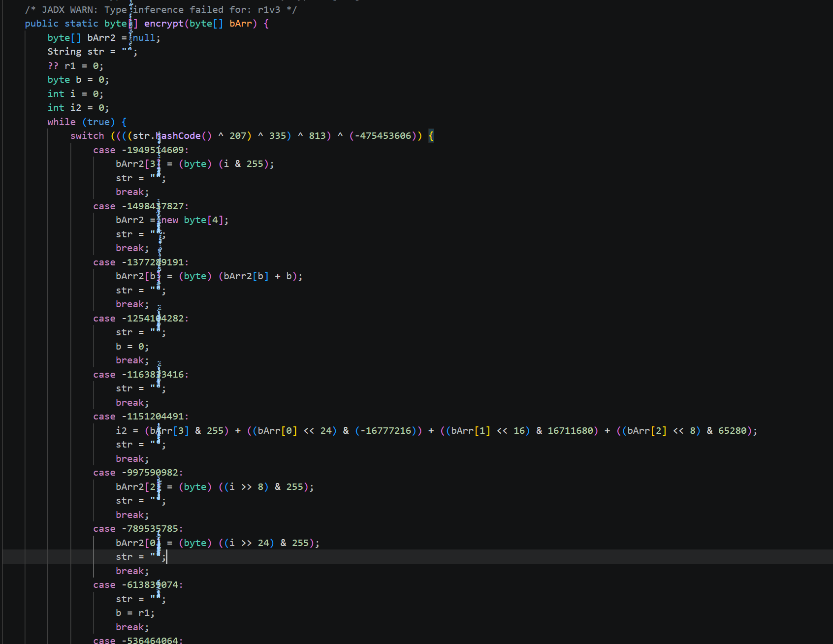Click the 'case -1377289191:' label
Screen dimensions: 833x644
(141, 262)
